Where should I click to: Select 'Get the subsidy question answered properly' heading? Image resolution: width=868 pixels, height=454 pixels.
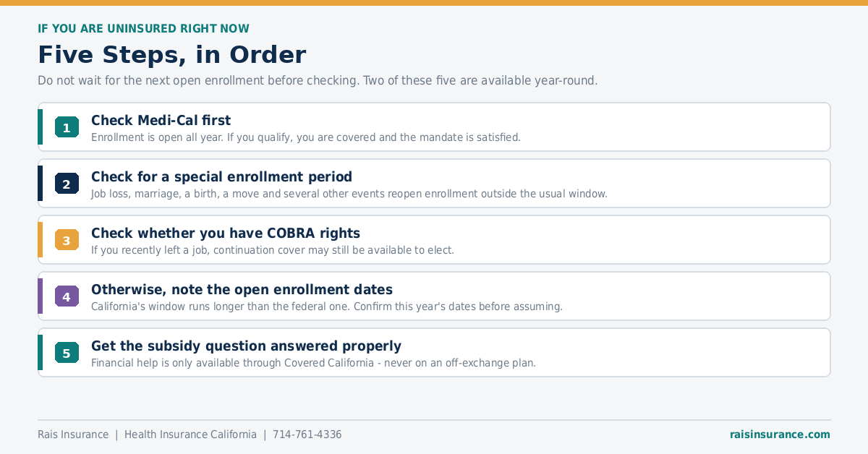coord(246,346)
